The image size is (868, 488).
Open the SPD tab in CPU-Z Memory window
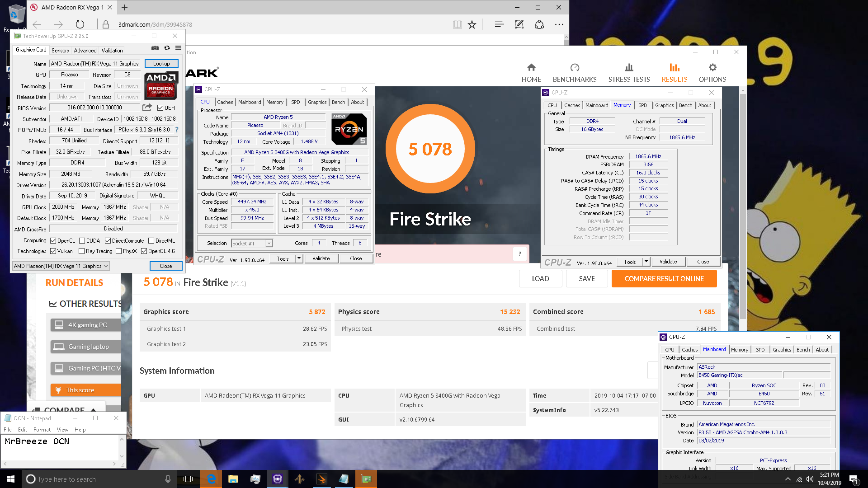point(642,105)
